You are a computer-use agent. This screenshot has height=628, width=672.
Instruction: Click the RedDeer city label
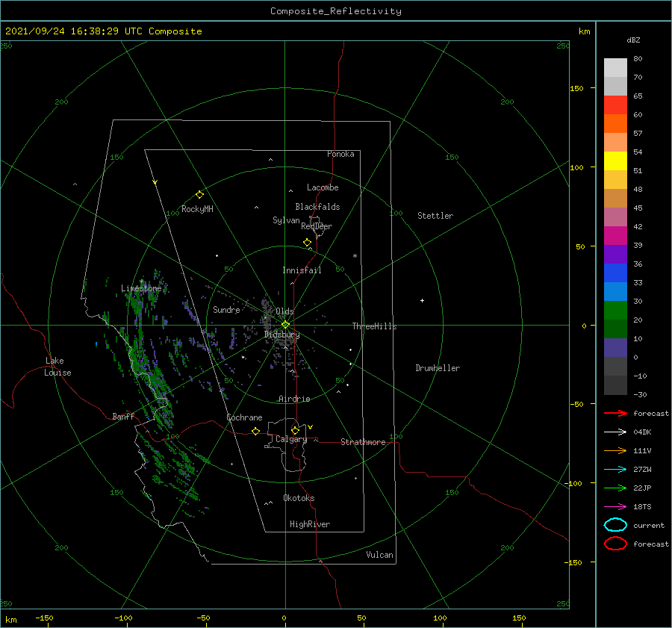pos(317,226)
